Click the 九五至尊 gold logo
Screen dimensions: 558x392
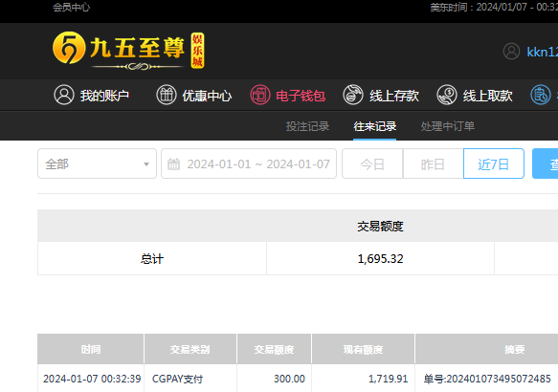128,51
